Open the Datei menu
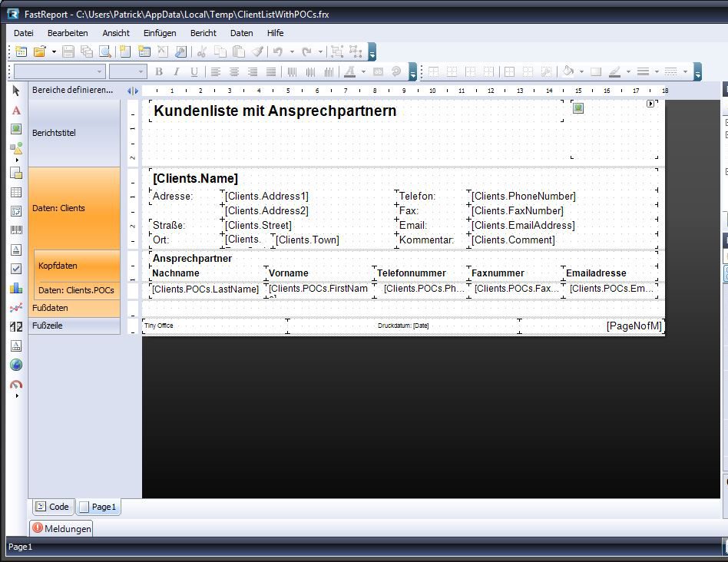 [x=24, y=33]
